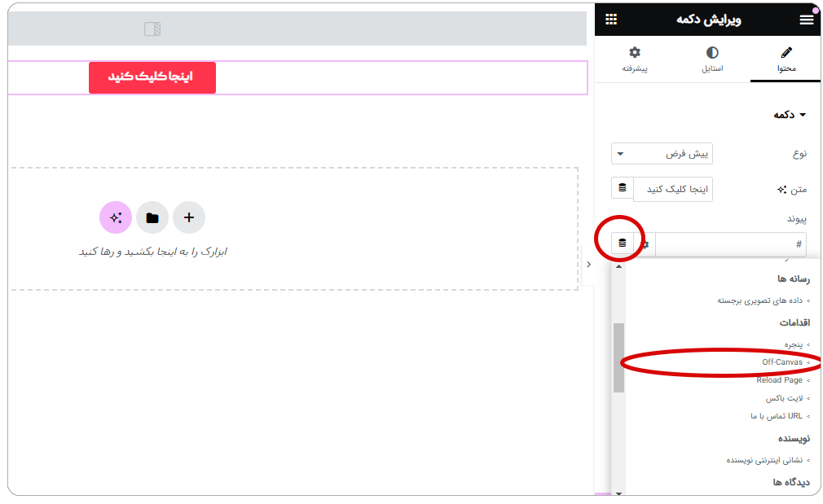Click the AI sparkle icon next to متن
Viewport: 823px width, 504px height.
pyautogui.click(x=782, y=189)
